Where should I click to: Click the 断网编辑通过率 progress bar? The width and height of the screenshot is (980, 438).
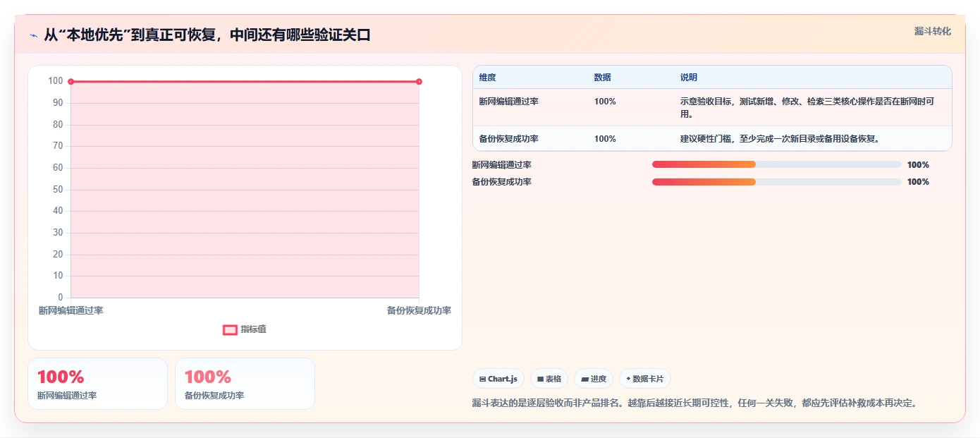[777, 165]
